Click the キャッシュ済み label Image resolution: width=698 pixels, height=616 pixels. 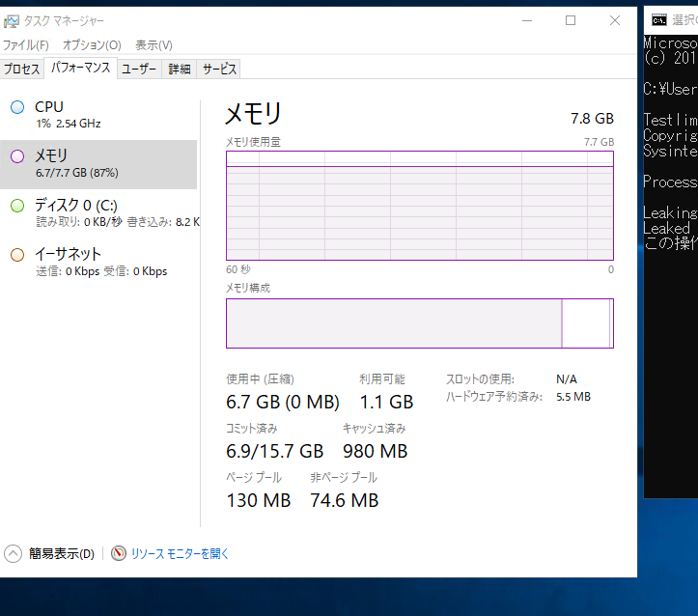pos(375,429)
